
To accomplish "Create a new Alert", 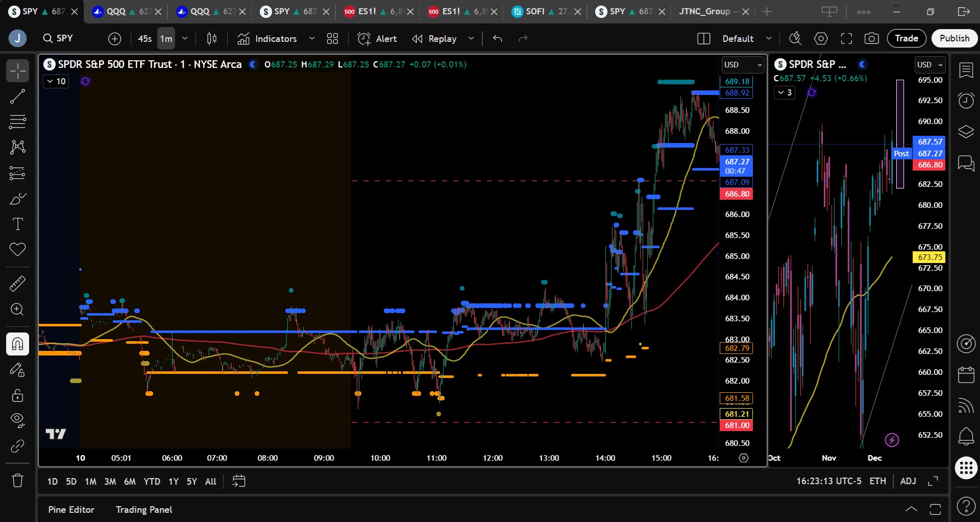I will point(378,39).
